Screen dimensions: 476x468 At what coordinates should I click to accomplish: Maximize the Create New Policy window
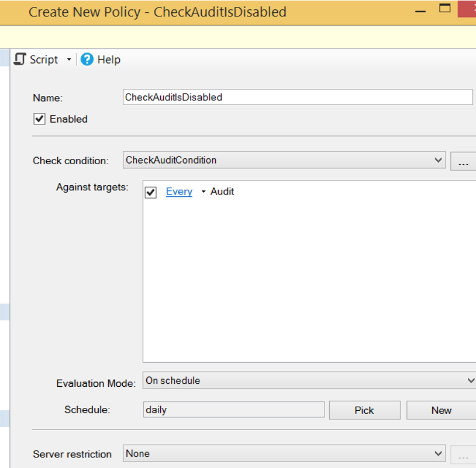(x=445, y=8)
